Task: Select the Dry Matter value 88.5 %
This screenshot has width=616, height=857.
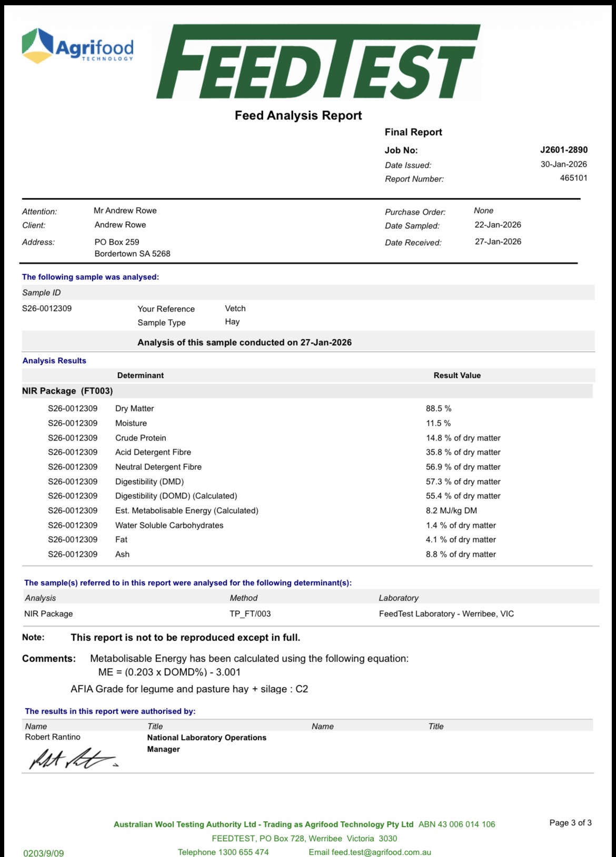Action: click(439, 408)
